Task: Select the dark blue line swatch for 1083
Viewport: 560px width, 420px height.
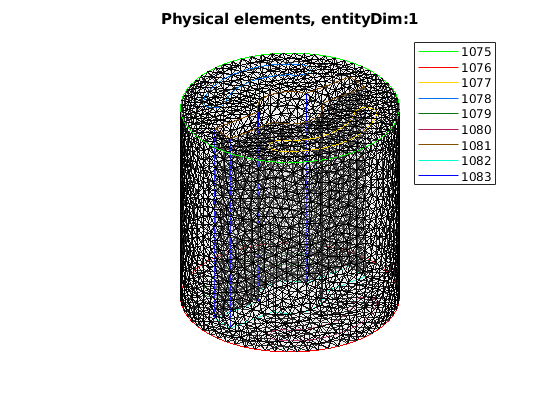Action: (x=438, y=176)
